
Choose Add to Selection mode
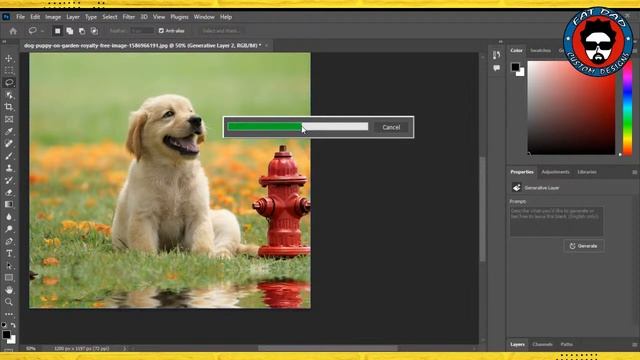click(70, 31)
